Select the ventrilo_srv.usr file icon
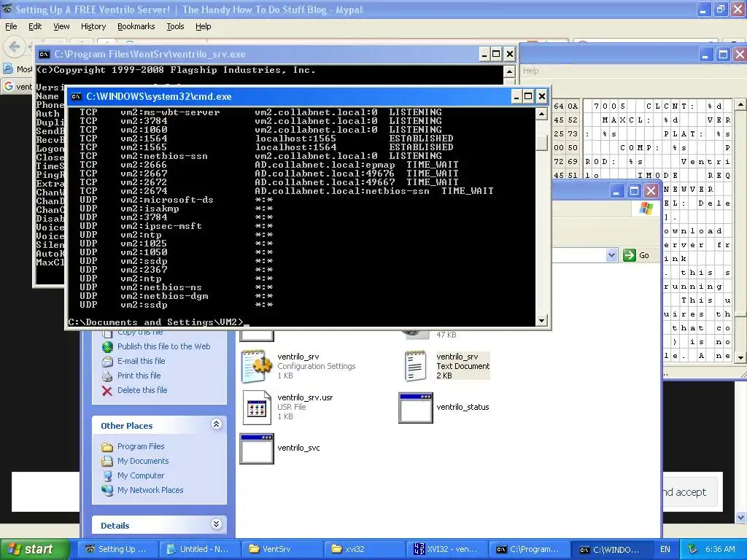747x560 pixels. tap(257, 407)
